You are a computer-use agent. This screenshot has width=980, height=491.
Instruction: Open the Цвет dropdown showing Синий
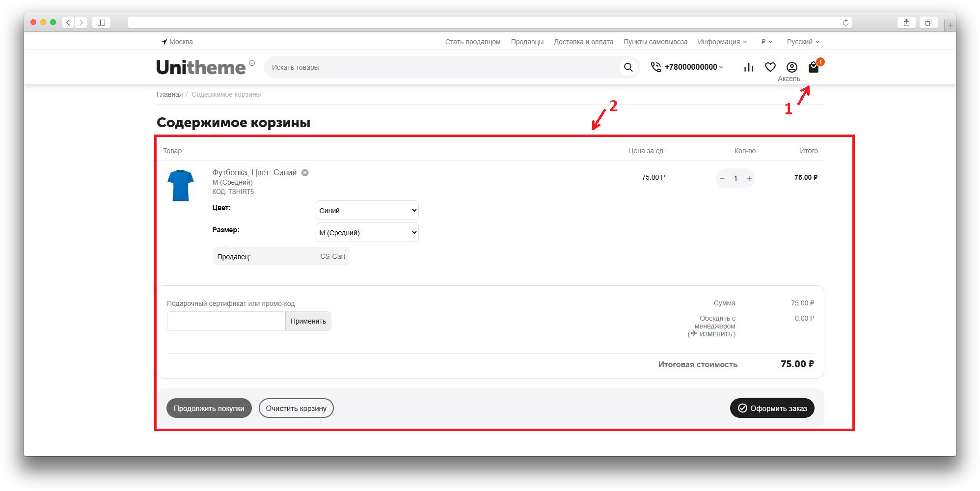pyautogui.click(x=367, y=211)
